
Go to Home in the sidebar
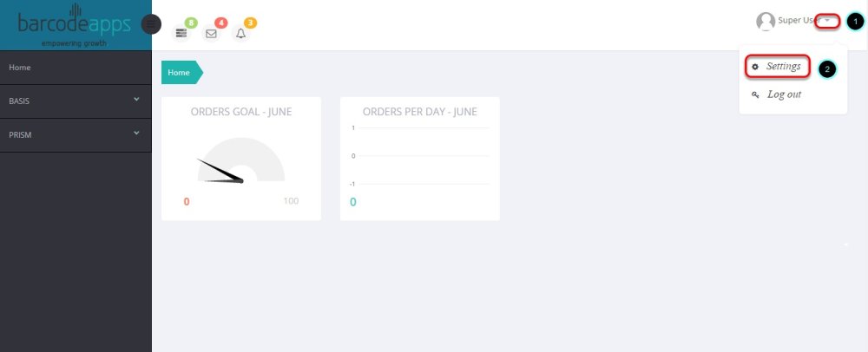[x=20, y=67]
